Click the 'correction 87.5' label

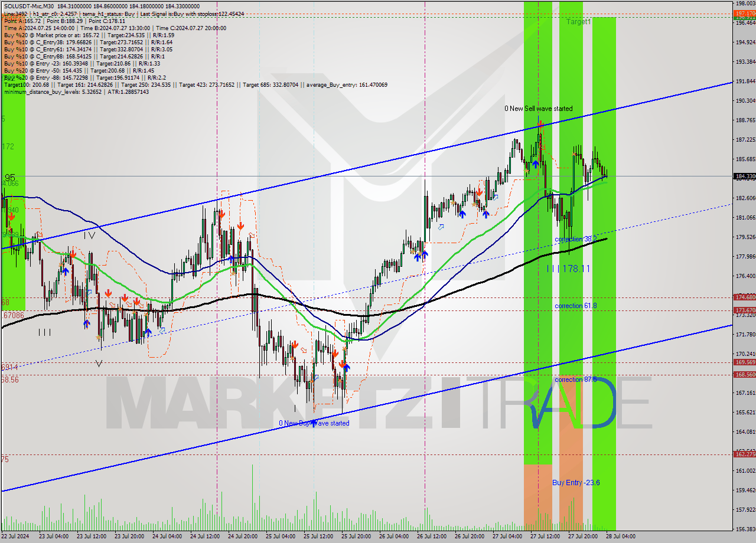coord(575,380)
